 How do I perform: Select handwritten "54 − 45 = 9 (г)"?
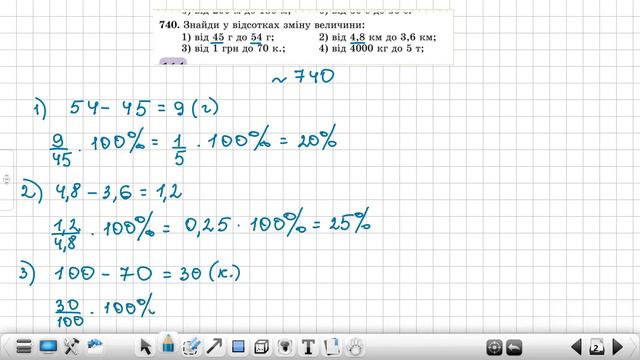[144, 108]
